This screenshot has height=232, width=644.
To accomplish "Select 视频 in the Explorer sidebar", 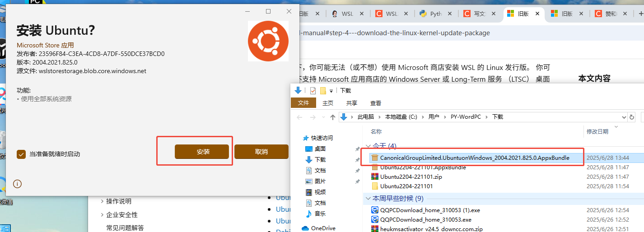I will (320, 192).
